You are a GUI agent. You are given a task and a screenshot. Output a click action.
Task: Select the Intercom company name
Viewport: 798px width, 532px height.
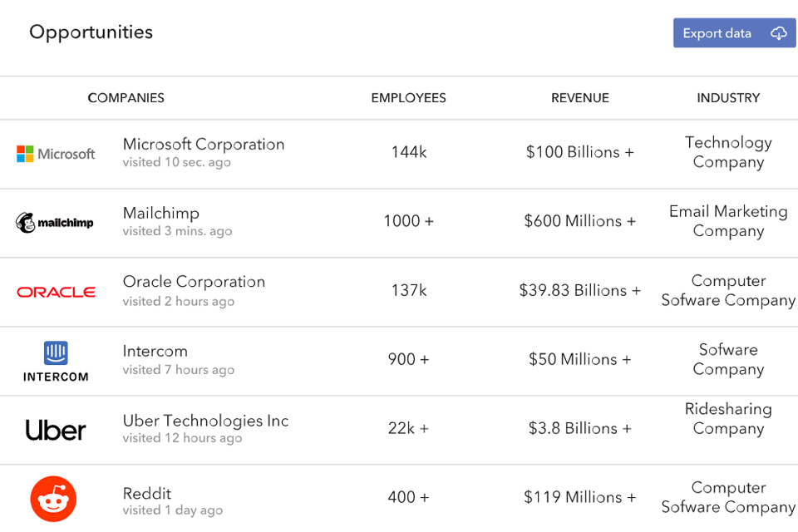point(155,351)
